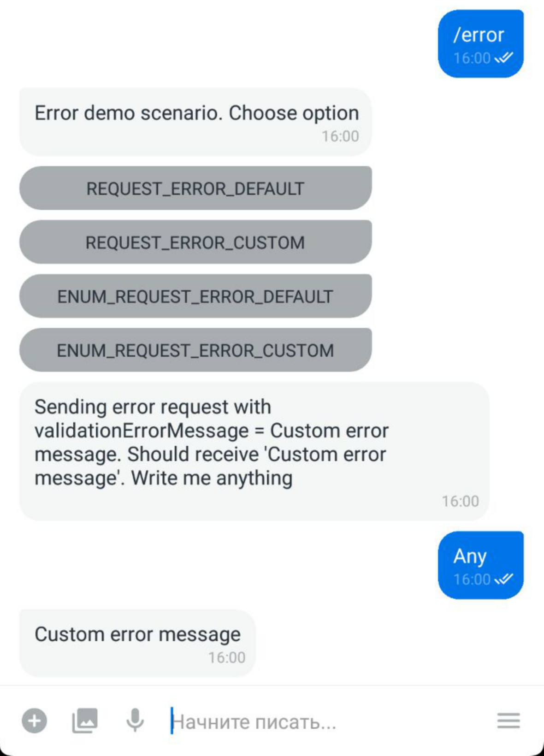Click the 16:00 time in '/error' bubble

pos(472,58)
